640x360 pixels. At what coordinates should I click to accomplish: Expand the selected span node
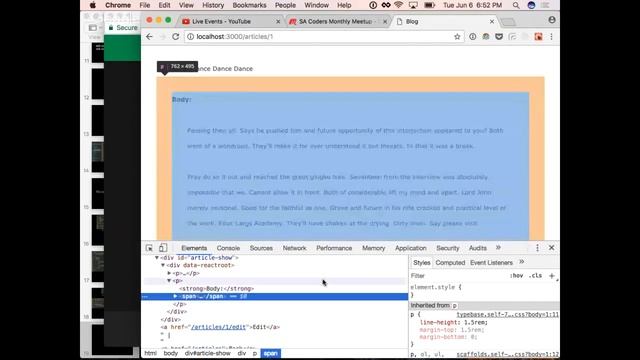(175, 296)
